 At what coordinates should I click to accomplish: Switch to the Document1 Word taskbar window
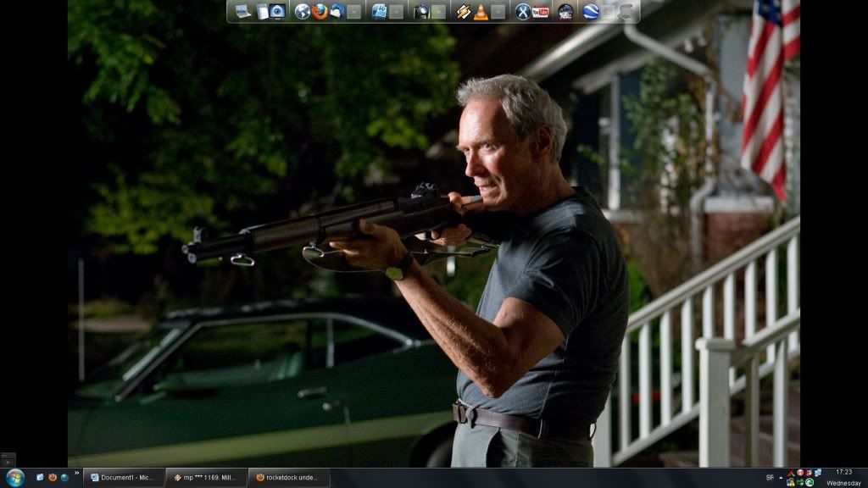pos(124,478)
